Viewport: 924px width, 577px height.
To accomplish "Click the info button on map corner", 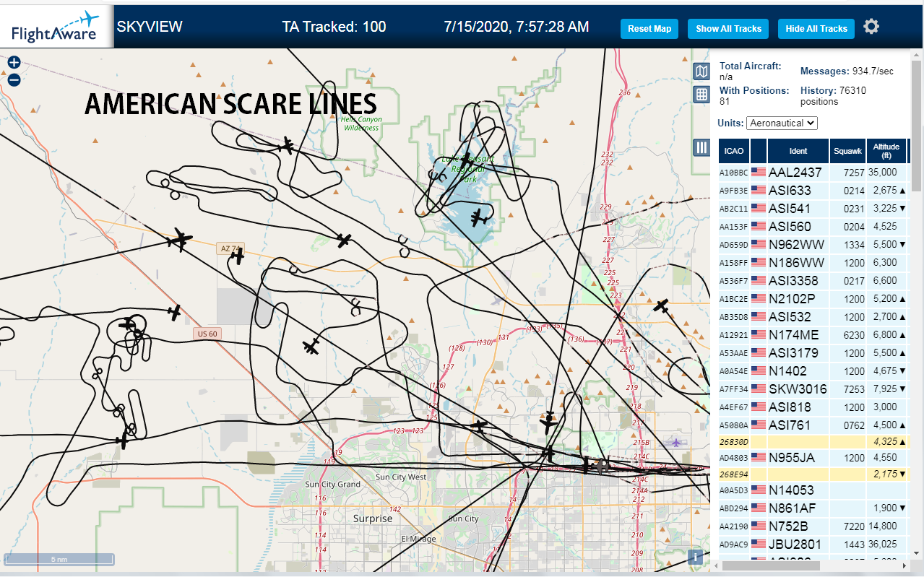I will tap(695, 557).
